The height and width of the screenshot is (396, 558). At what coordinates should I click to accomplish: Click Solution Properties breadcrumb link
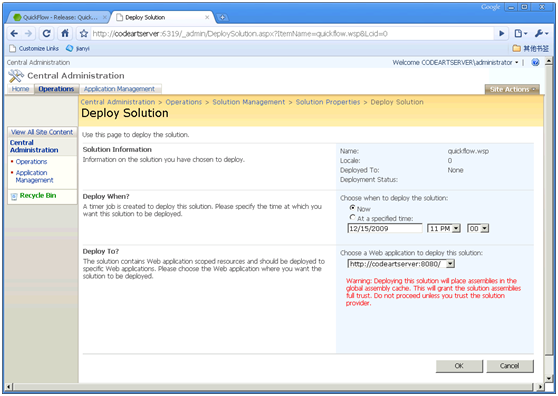pyautogui.click(x=328, y=102)
